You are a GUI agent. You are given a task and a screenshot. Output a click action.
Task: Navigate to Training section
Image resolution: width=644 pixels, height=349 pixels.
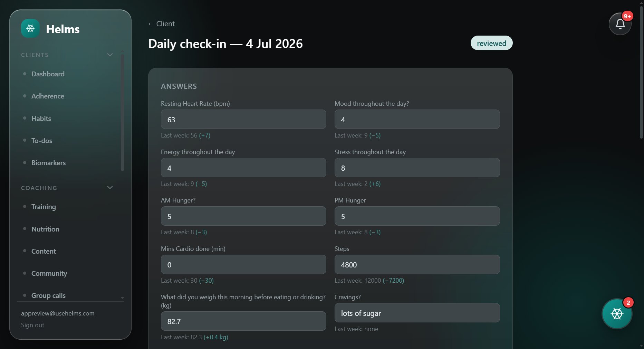44,207
